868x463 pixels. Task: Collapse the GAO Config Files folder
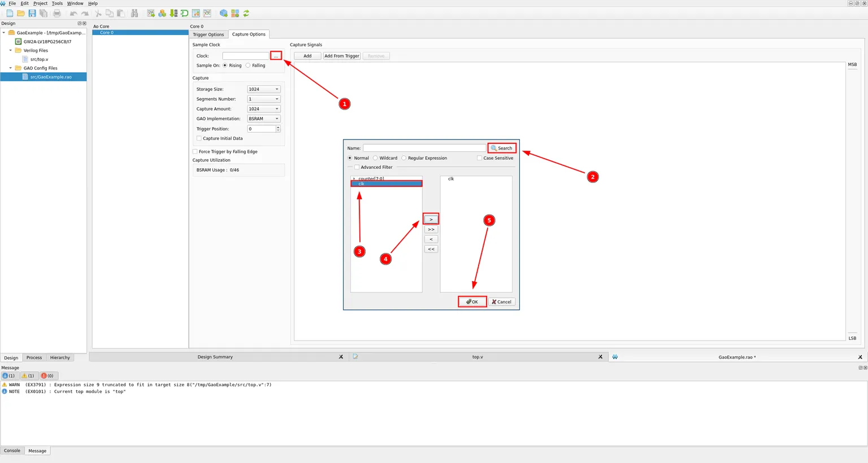[x=10, y=68]
